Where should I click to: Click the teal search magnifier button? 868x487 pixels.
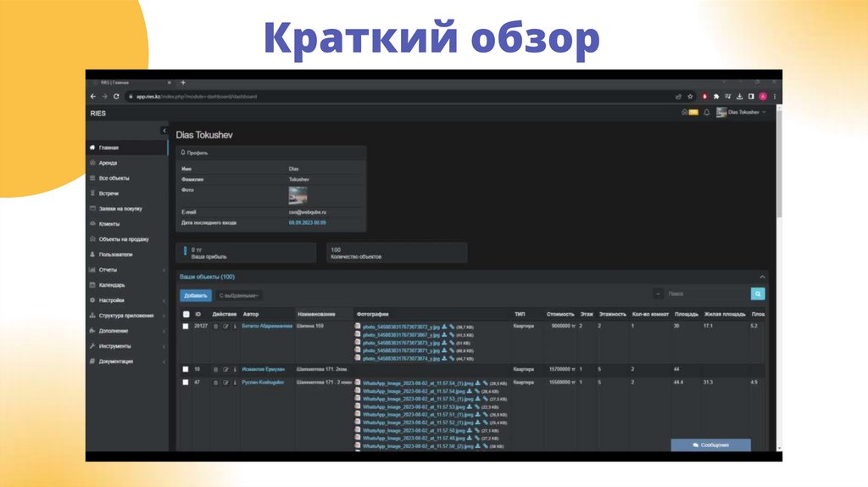coord(758,294)
